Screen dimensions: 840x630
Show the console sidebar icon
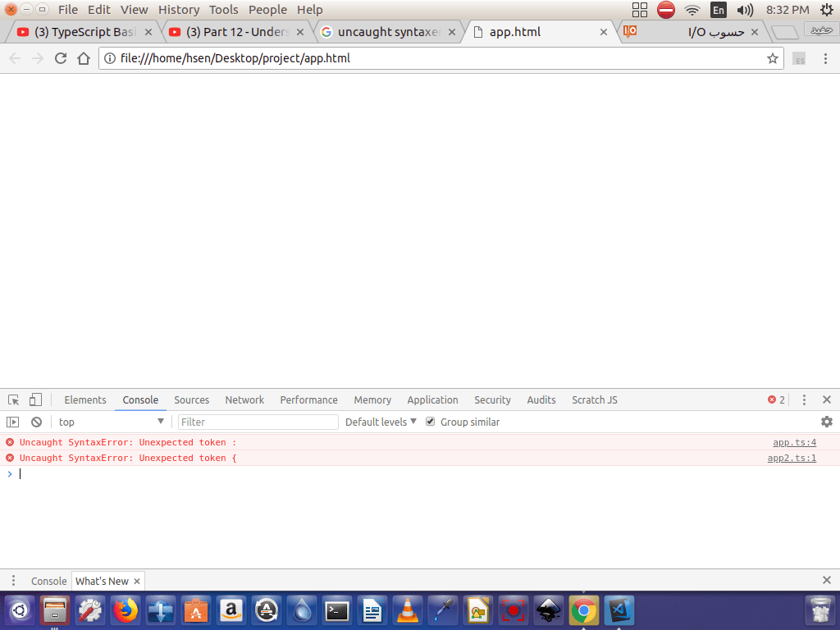(x=13, y=422)
